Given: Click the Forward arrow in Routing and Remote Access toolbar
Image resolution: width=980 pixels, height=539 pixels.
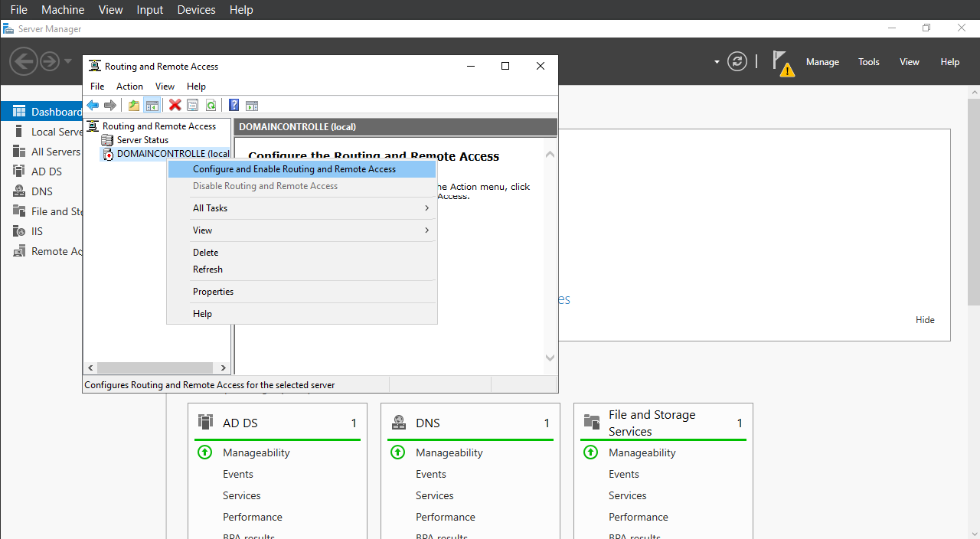Looking at the screenshot, I should (x=110, y=105).
